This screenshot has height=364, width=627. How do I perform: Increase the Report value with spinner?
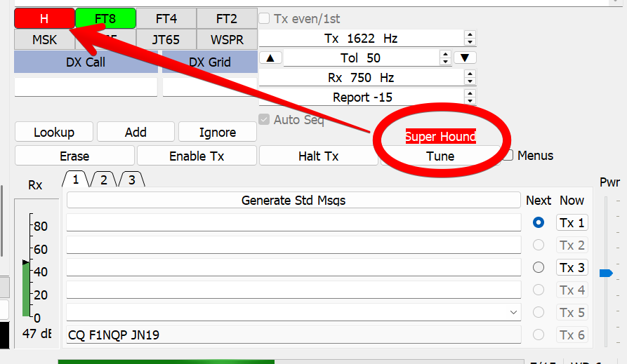470,94
